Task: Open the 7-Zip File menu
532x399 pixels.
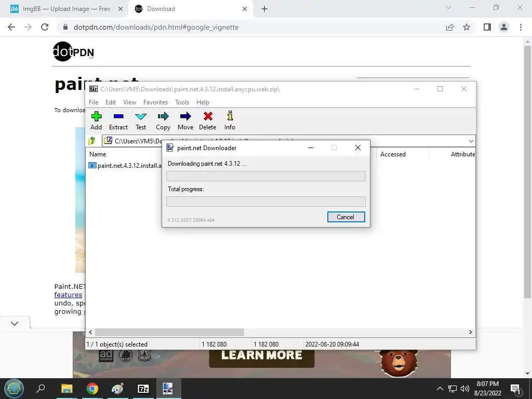Action: [94, 102]
